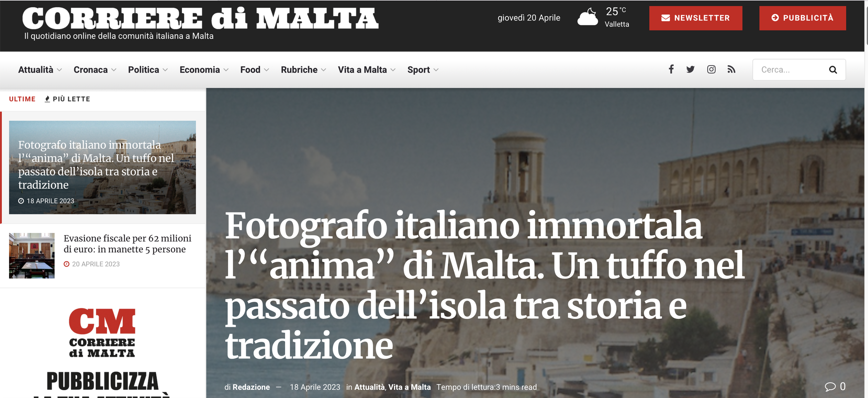This screenshot has width=868, height=398.
Task: Click the weather cloud icon
Action: click(587, 17)
